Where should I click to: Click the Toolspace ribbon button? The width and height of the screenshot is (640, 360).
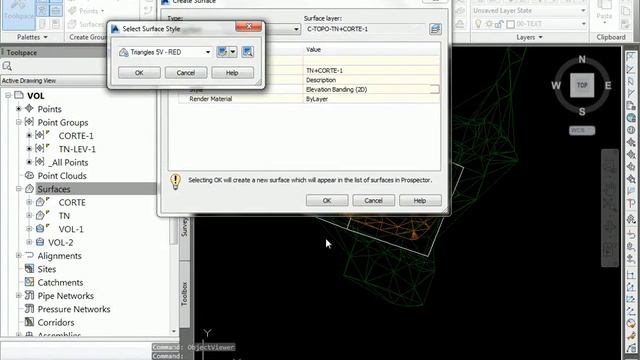click(x=18, y=15)
